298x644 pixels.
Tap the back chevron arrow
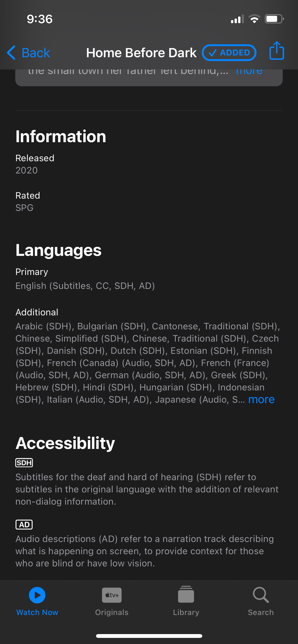(11, 53)
